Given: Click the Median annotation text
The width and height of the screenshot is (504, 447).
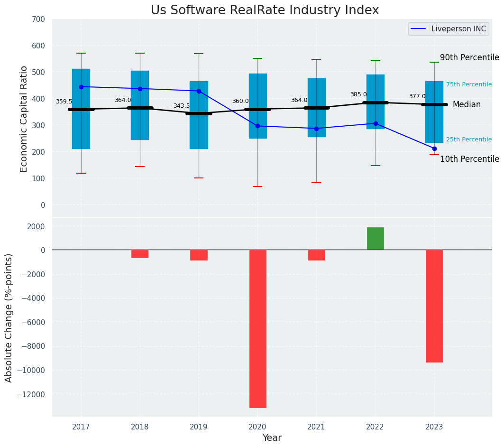Looking at the screenshot, I should click(x=466, y=105).
